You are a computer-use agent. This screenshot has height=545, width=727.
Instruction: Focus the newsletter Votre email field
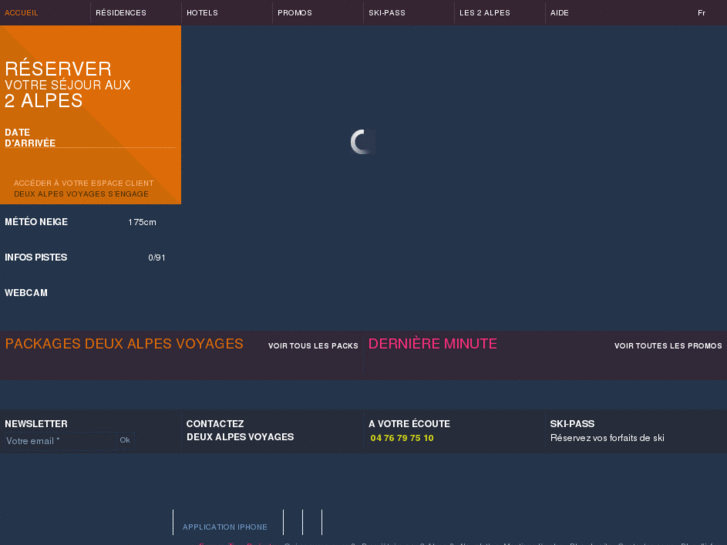(60, 441)
